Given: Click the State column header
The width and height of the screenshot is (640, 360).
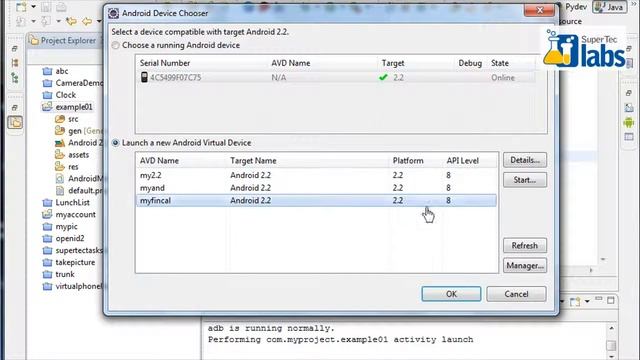Looking at the screenshot, I should click(x=500, y=63).
